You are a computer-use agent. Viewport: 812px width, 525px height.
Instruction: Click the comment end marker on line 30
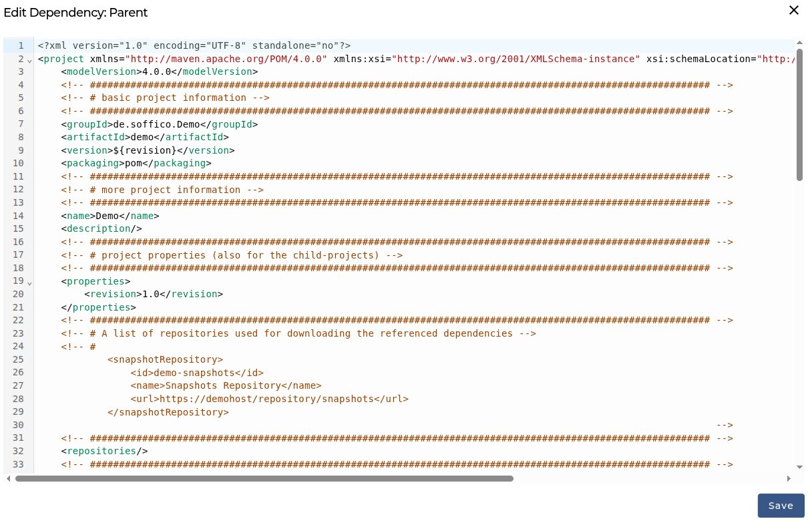(725, 425)
